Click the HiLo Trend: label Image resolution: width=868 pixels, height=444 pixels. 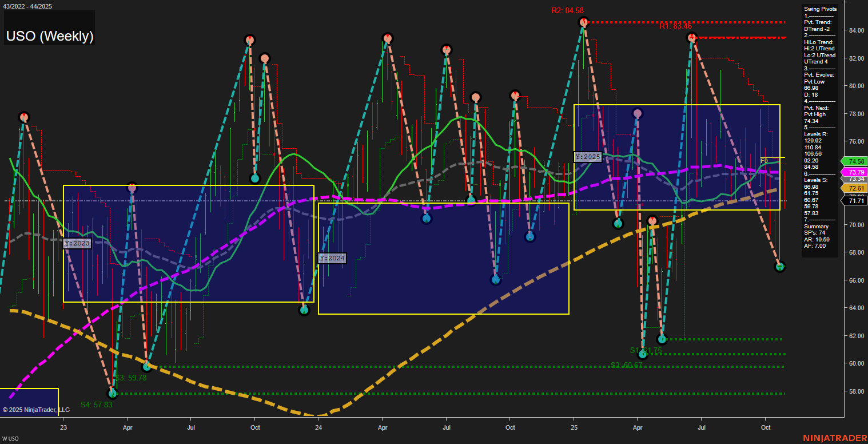point(819,42)
